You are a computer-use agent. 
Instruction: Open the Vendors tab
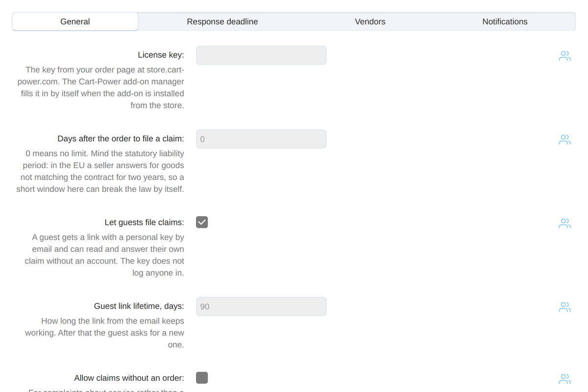click(x=370, y=22)
